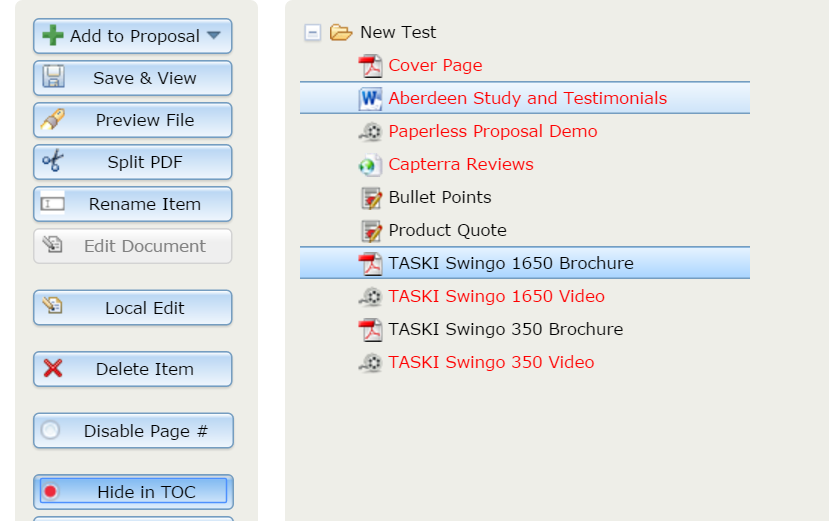Click the floppy disk icon on Save & View
829x521 pixels.
53,77
